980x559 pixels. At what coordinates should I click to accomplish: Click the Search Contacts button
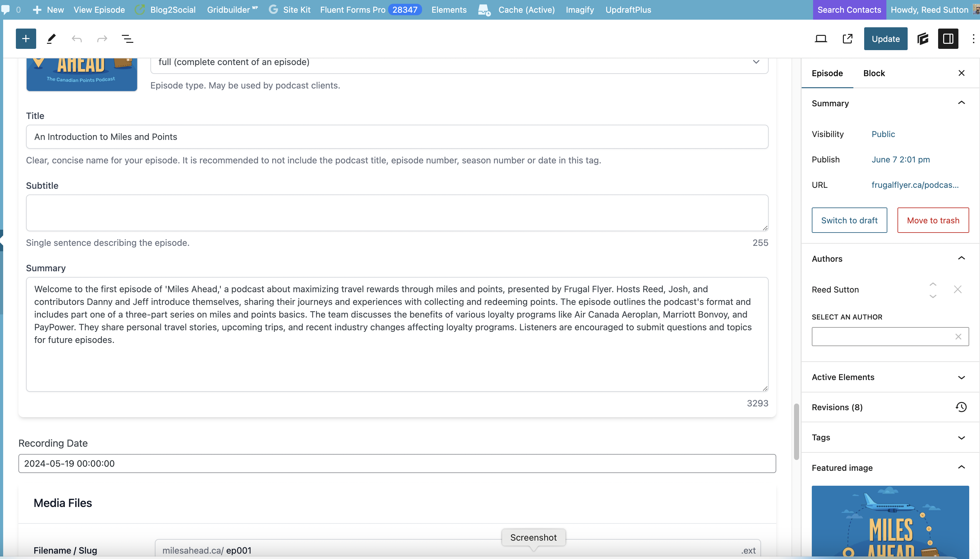[849, 10]
